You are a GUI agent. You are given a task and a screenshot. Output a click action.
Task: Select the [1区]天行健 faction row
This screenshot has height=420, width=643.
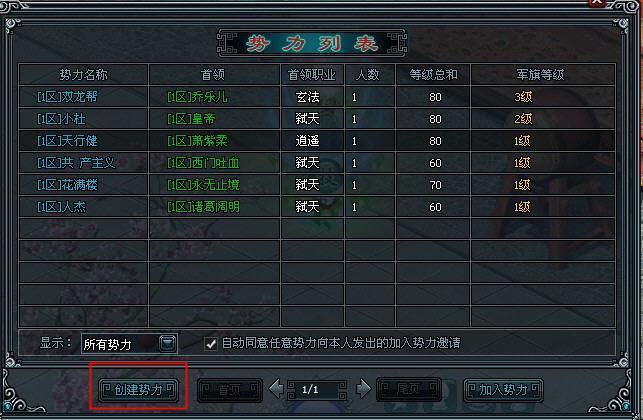(x=317, y=141)
